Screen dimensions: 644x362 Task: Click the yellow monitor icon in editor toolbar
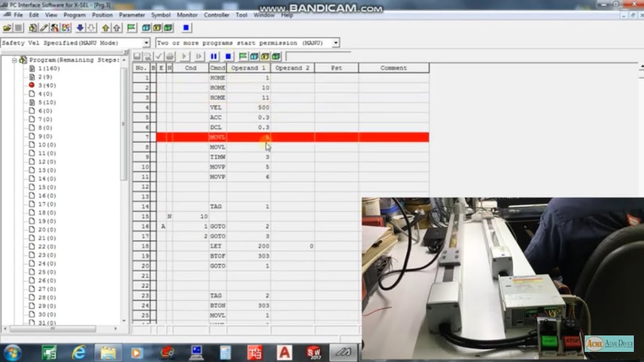(265, 56)
